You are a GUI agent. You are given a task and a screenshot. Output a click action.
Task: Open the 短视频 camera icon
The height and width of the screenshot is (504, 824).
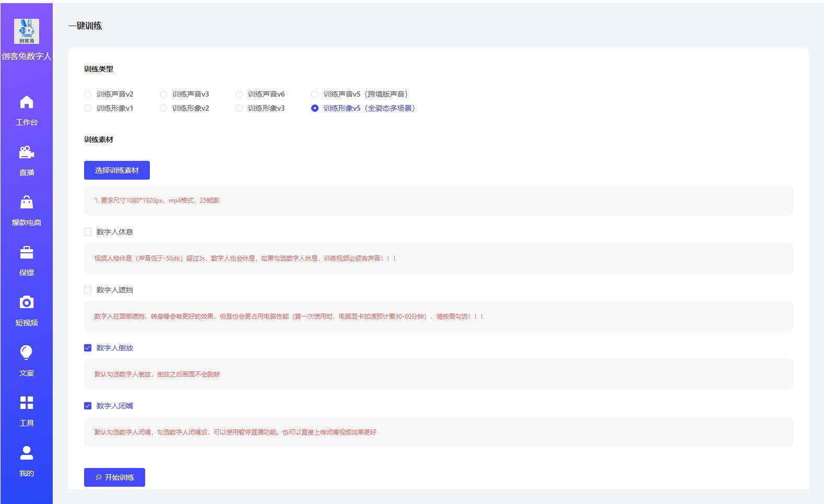pos(26,303)
